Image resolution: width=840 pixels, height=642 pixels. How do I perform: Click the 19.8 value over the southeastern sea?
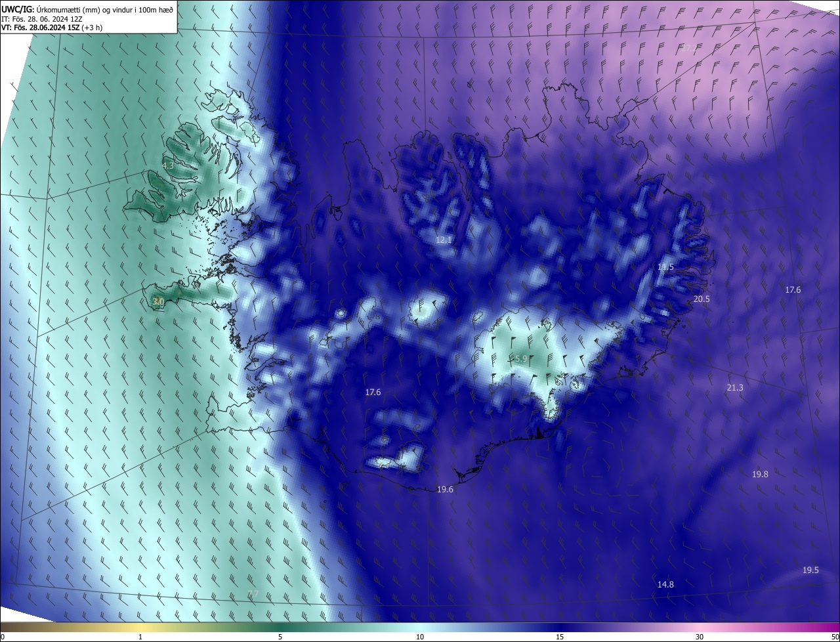point(760,474)
